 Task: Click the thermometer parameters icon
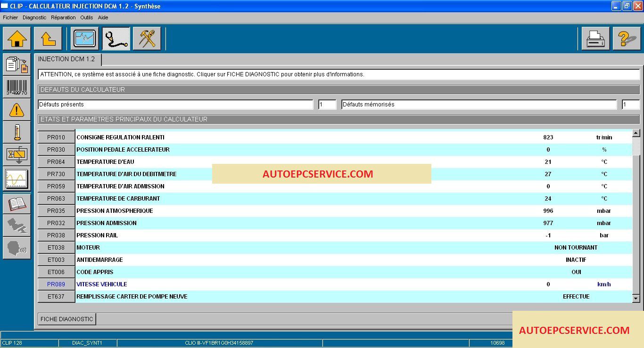pos(17,133)
